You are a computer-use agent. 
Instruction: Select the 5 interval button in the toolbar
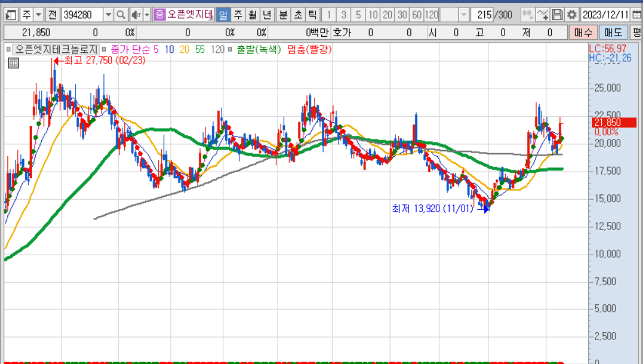(358, 15)
